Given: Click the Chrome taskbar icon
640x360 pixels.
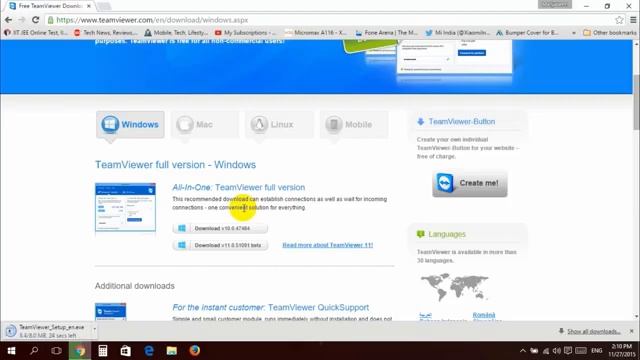Looking at the screenshot, I should 80,351.
